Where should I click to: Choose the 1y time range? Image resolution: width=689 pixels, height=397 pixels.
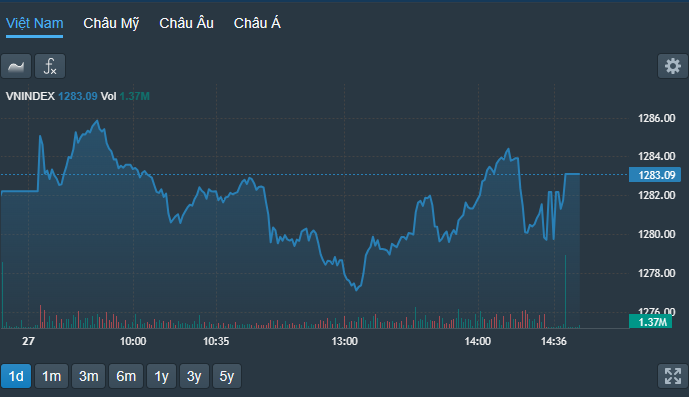pos(161,376)
